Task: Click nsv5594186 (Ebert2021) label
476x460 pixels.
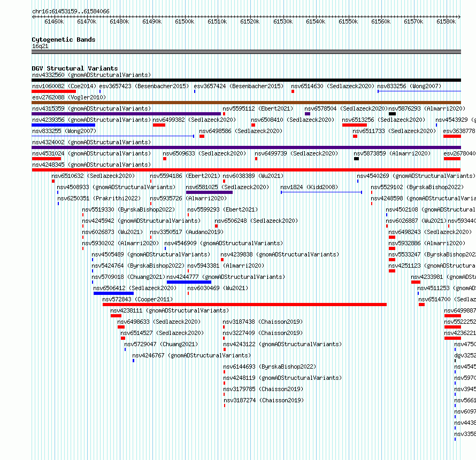Action: click(185, 176)
